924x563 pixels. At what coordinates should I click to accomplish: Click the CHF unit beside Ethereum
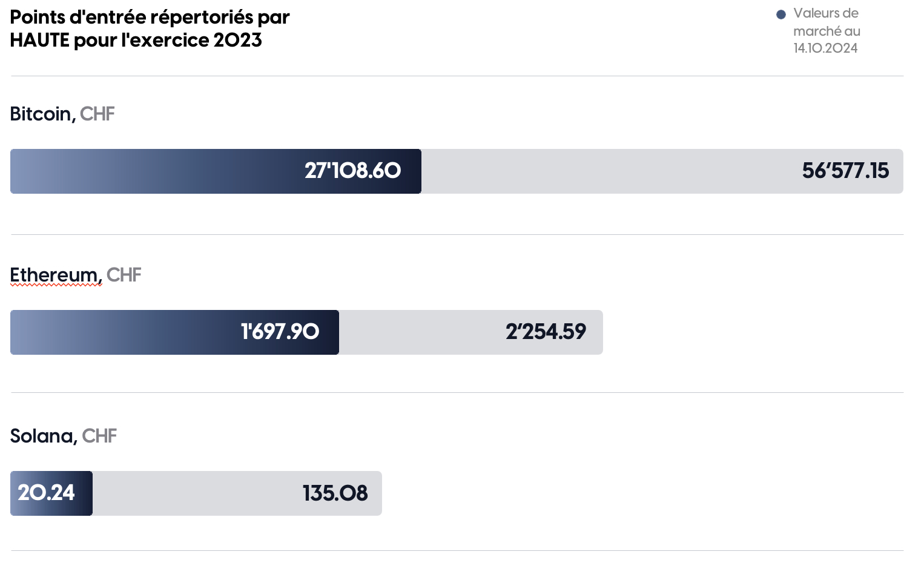tap(124, 275)
